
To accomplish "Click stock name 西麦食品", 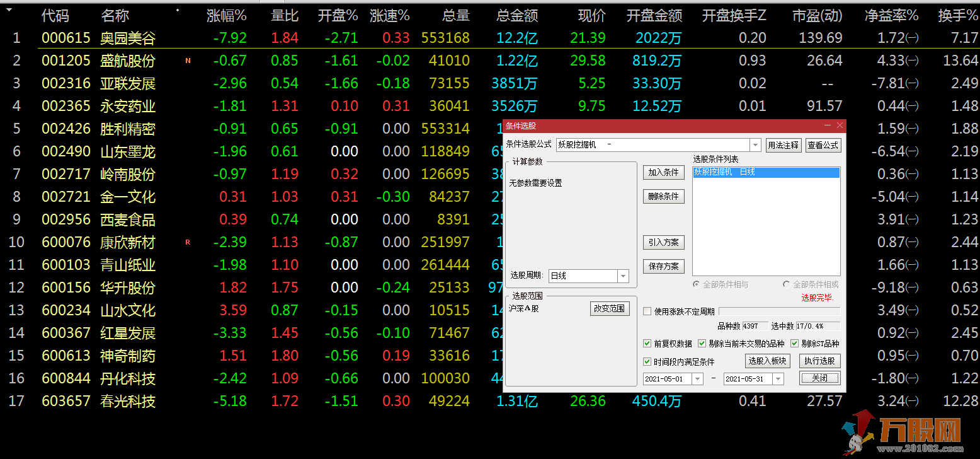I will tap(128, 219).
